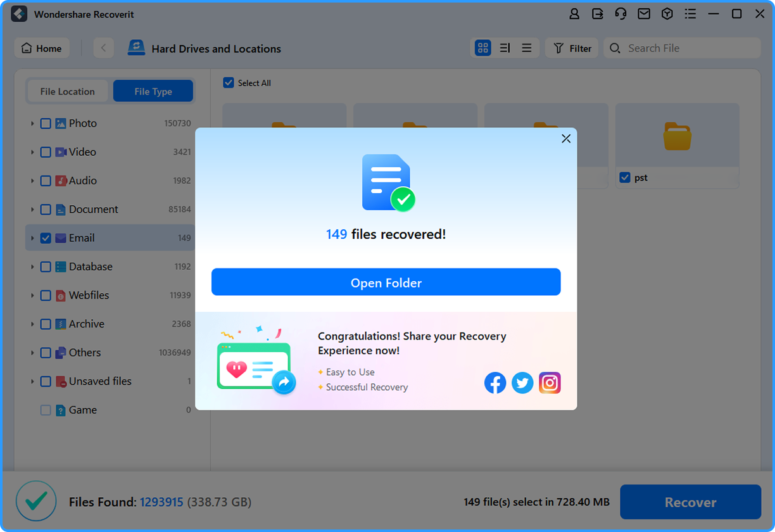The width and height of the screenshot is (775, 532).
Task: Check the Photo checkbox
Action: click(46, 123)
